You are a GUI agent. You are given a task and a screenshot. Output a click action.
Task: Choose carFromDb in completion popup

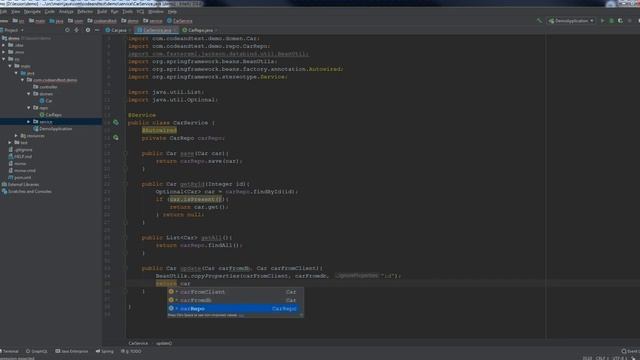pos(235,300)
